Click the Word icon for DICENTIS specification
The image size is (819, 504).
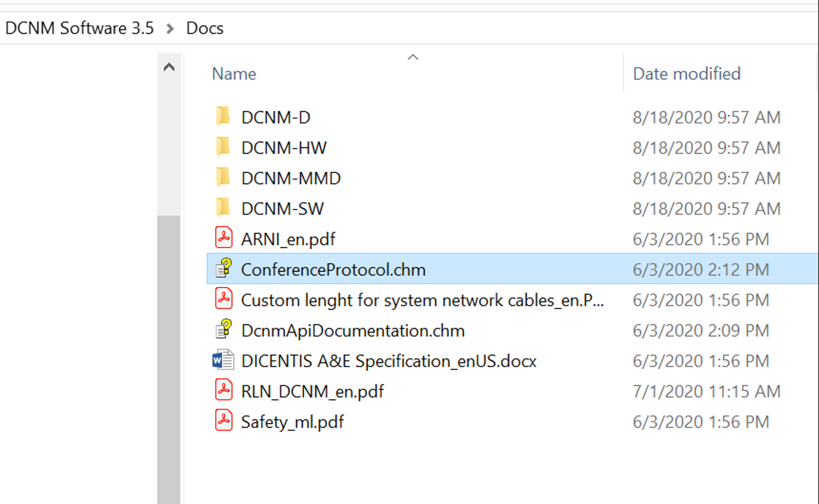(223, 361)
